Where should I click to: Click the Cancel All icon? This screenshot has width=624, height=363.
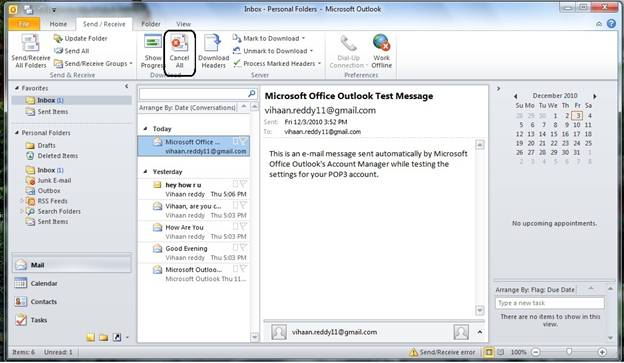coord(179,43)
